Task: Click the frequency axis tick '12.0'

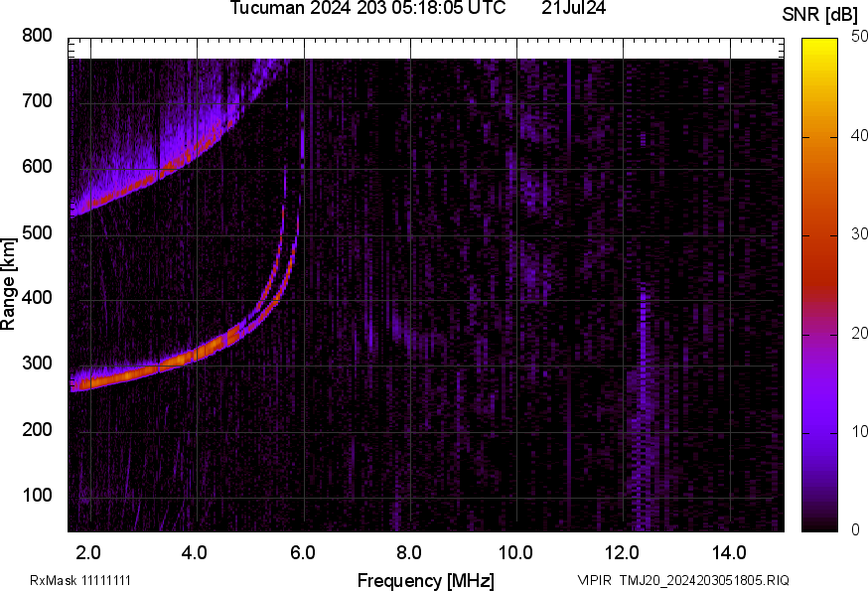Action: [623, 553]
